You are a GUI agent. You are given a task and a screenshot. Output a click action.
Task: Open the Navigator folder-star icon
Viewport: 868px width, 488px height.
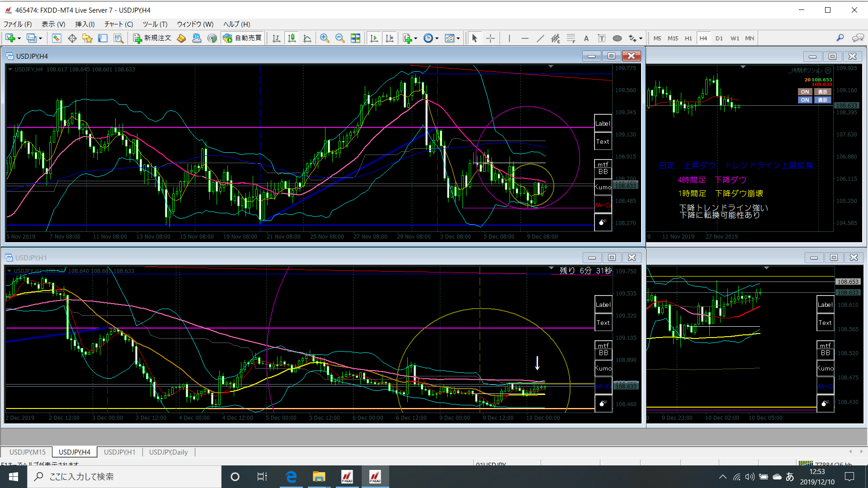pos(87,38)
